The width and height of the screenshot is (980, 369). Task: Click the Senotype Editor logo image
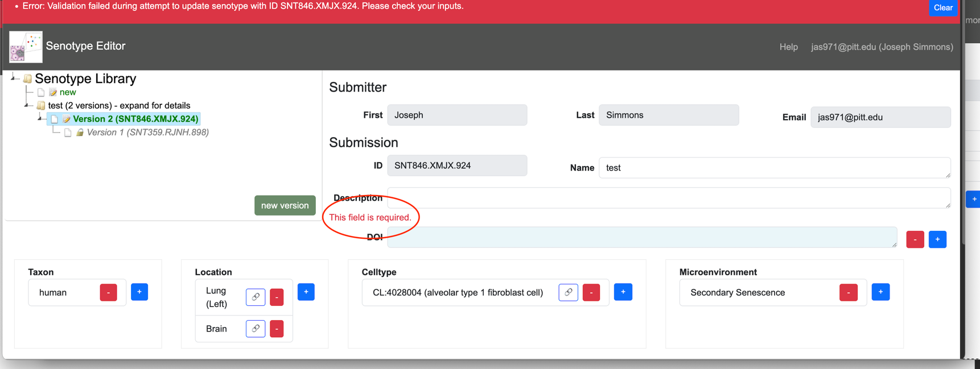(26, 47)
